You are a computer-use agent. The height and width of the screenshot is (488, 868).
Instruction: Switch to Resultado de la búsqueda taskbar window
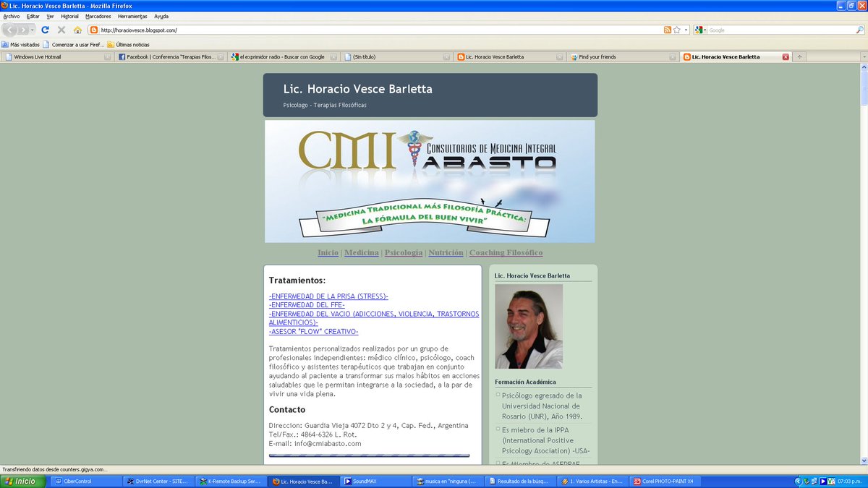(x=521, y=481)
